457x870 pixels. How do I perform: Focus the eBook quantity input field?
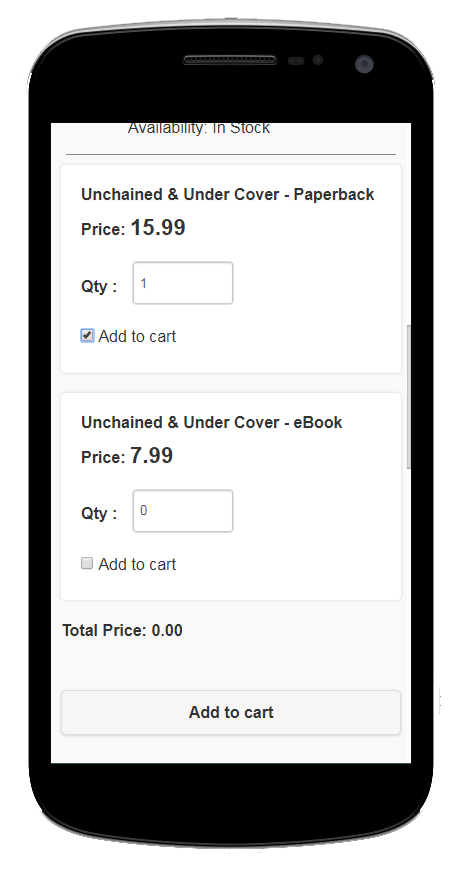click(182, 510)
